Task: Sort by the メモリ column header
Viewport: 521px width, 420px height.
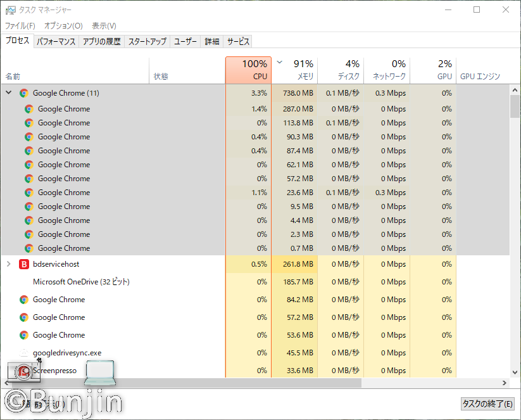Action: pos(295,70)
